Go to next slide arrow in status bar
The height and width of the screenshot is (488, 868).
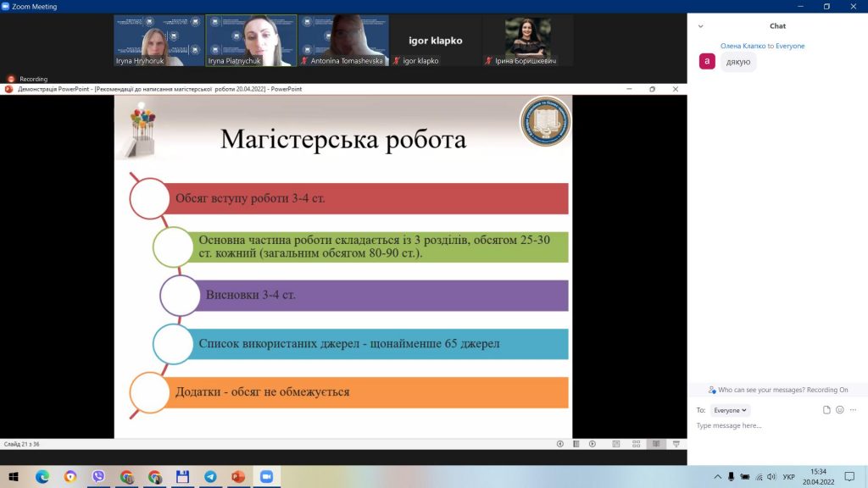tap(593, 444)
